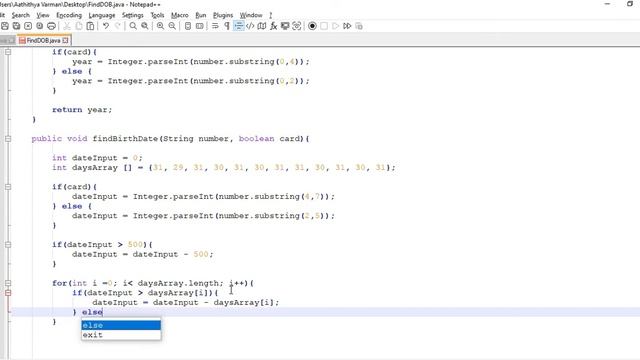Open User Defined Language icon

click(250, 26)
